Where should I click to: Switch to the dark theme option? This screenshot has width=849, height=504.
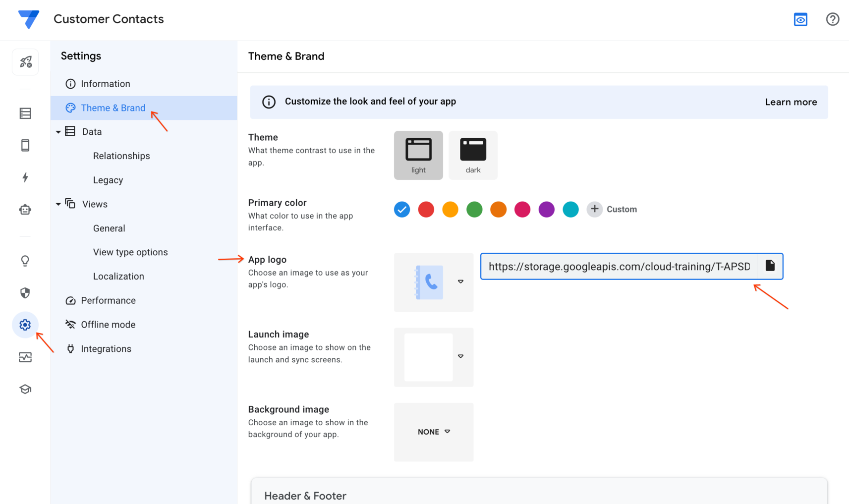click(473, 155)
